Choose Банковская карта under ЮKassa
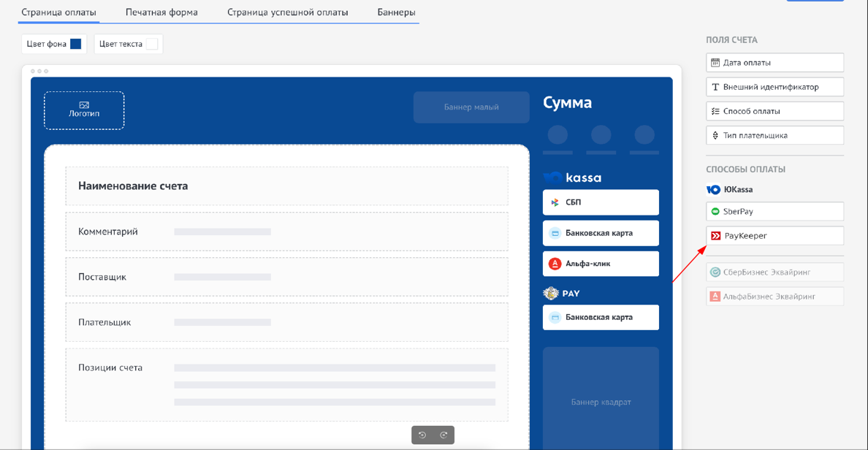This screenshot has width=868, height=450. pos(601,233)
